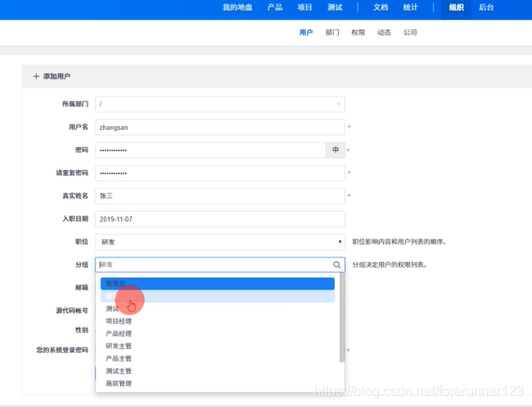This screenshot has width=532, height=407.
Task: Click the group dropdown list scrollbar
Action: (342, 318)
